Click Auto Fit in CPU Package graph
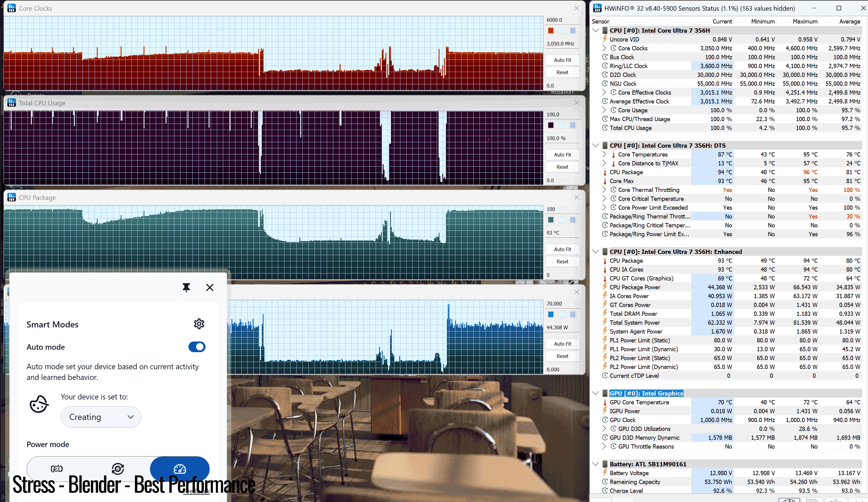868x502 pixels. click(563, 249)
